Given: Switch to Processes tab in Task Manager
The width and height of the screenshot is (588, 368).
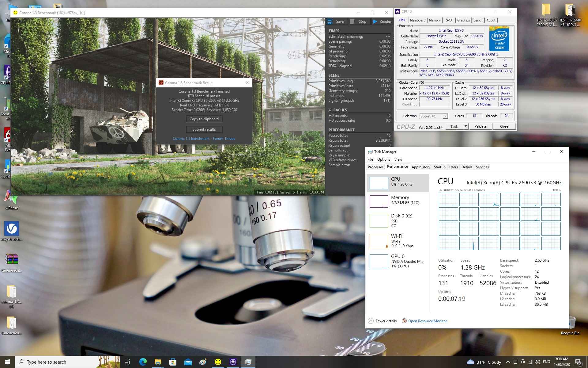Looking at the screenshot, I should 375,167.
